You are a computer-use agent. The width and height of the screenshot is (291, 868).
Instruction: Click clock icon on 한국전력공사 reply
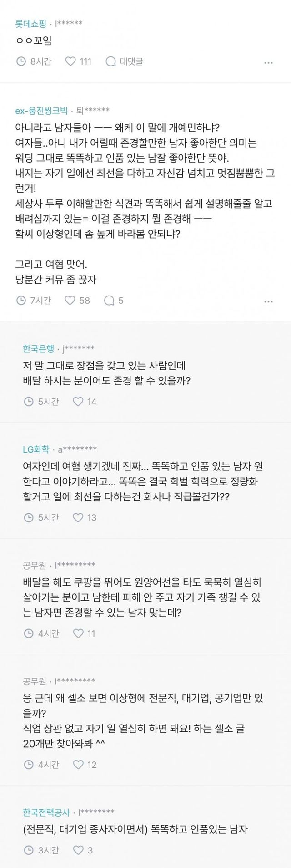click(28, 850)
